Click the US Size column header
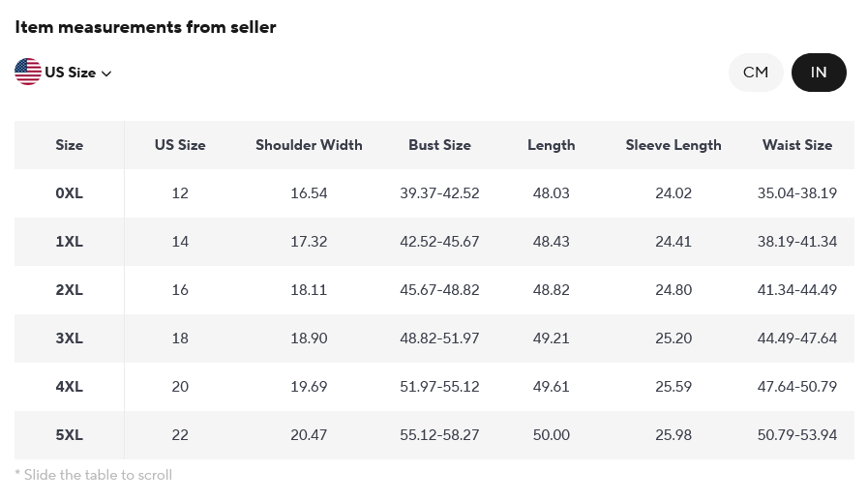The height and width of the screenshot is (500, 868). click(180, 145)
